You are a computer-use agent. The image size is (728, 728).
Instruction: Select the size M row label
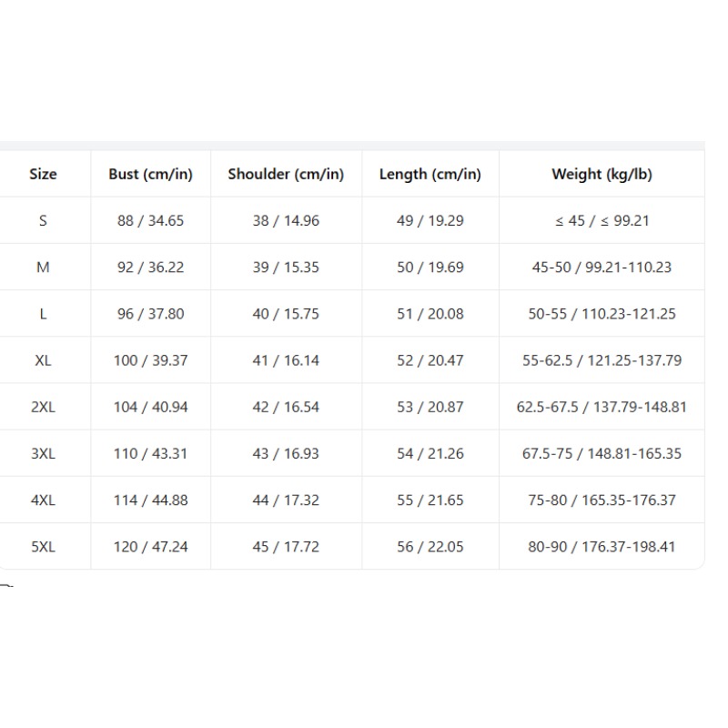(x=43, y=267)
